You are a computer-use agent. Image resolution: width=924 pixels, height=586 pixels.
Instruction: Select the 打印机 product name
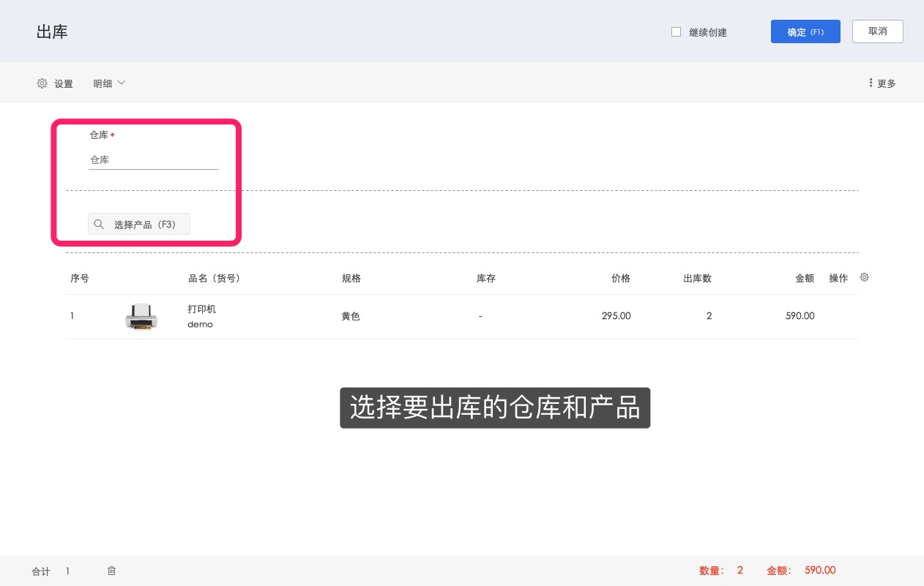(202, 309)
